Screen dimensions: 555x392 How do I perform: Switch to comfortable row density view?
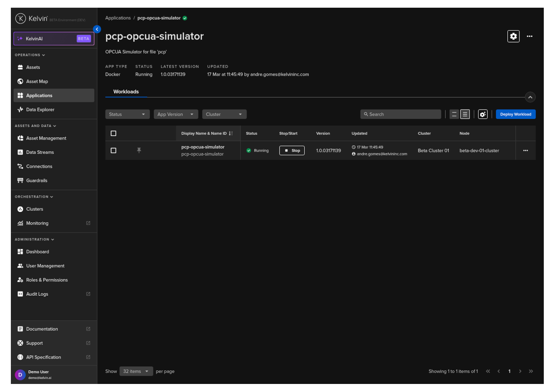point(454,114)
